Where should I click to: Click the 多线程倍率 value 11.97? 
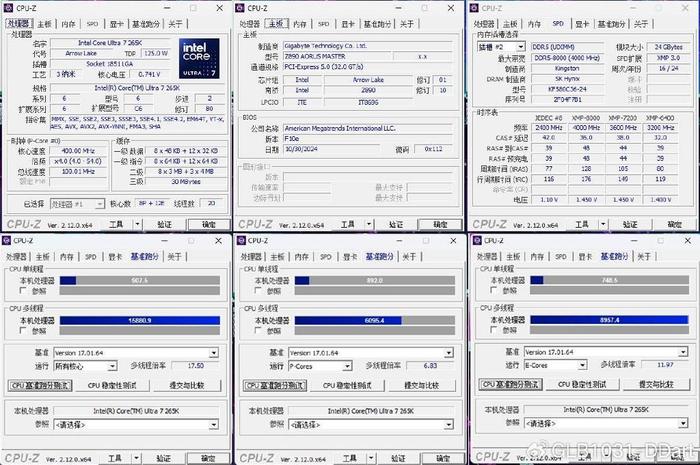(665, 365)
